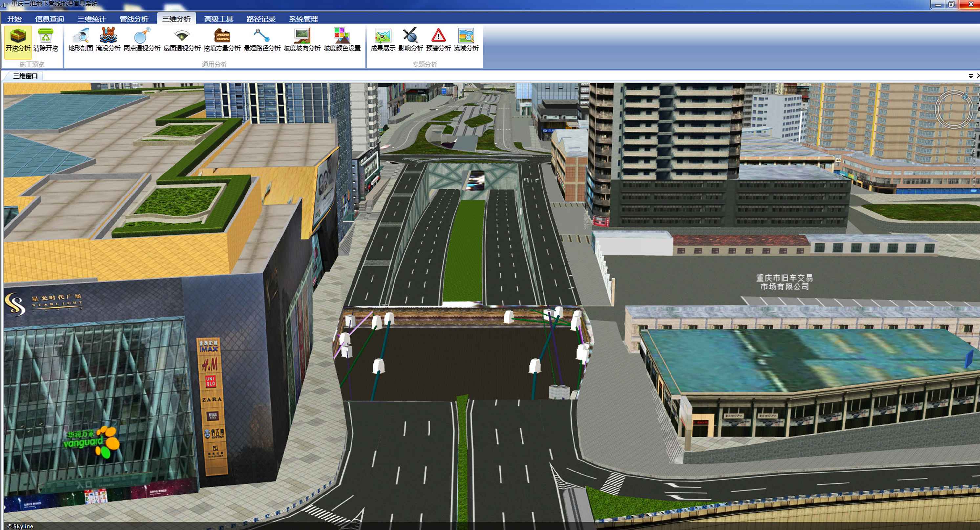Select the 开挖分析 excavation analysis tool
This screenshot has width=980, height=530.
(17, 40)
